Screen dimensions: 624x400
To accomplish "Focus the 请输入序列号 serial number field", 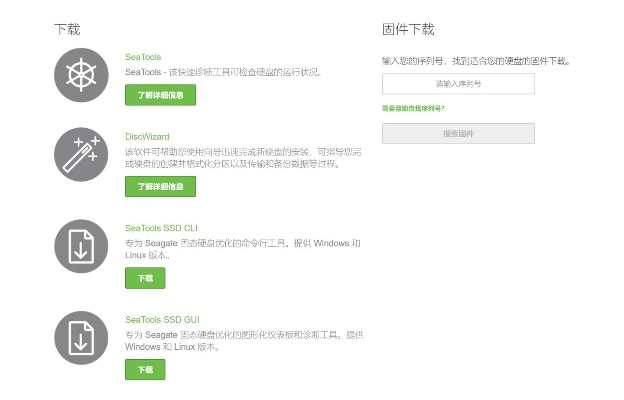I will click(458, 84).
